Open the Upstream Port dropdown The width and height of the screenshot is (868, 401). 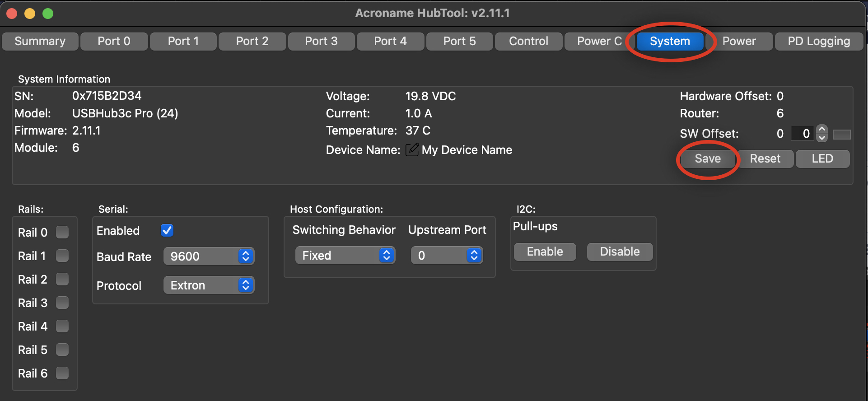[447, 256]
